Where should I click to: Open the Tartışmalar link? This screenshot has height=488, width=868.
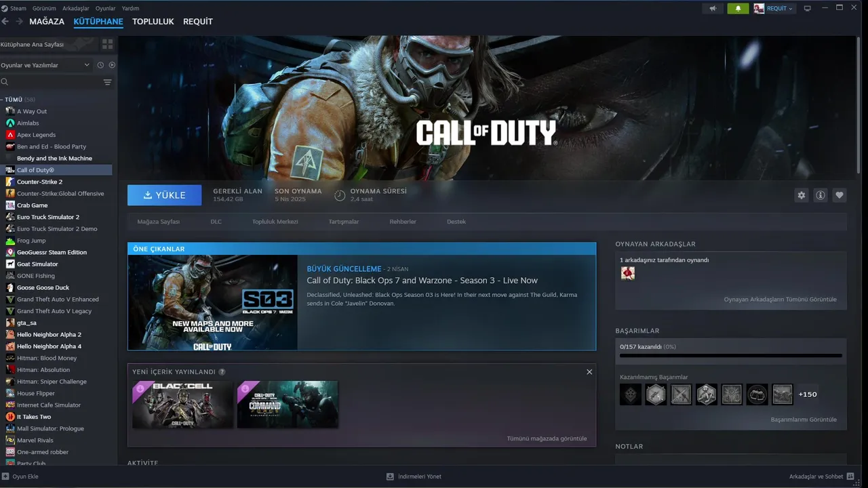click(344, 222)
